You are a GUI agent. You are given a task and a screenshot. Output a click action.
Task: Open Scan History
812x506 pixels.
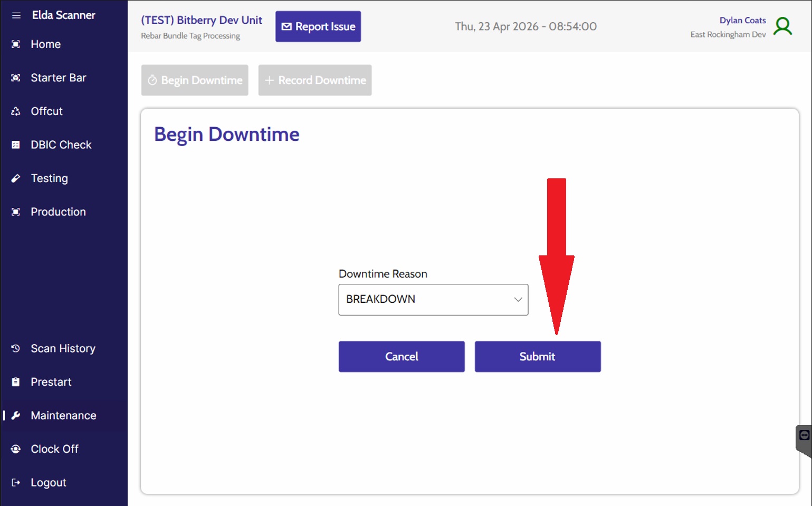(64, 348)
